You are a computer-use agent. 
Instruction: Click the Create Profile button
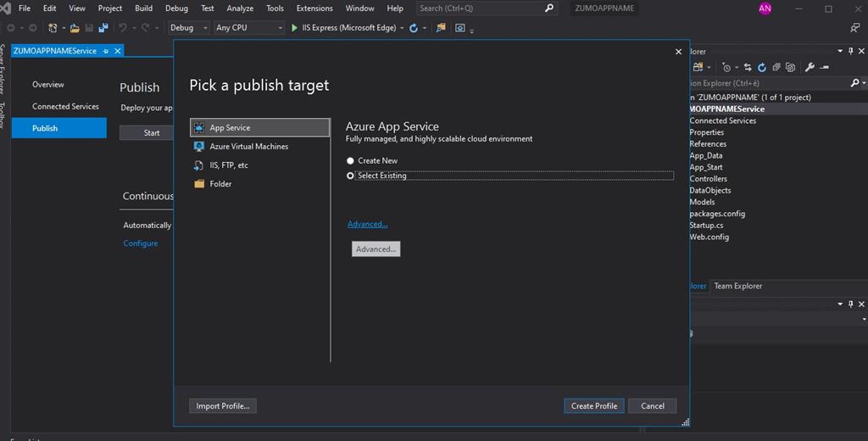(x=593, y=406)
